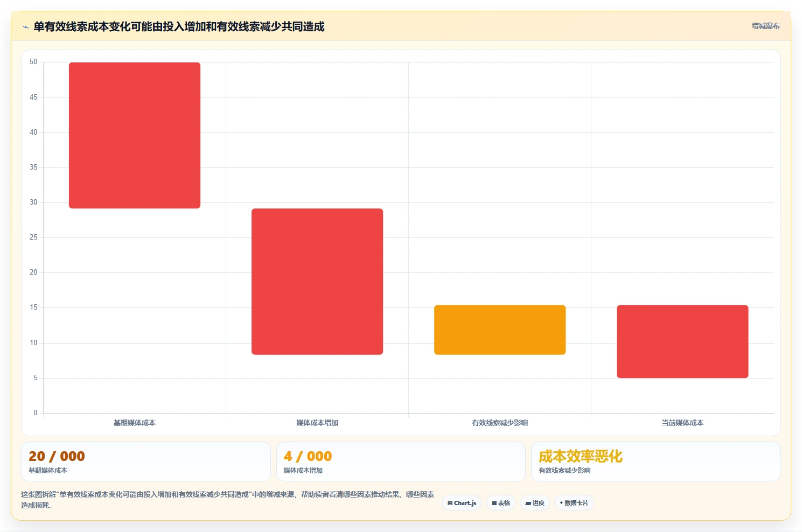This screenshot has width=802, height=532.
Task: Click the 增减瀑布 label
Action: [765, 26]
